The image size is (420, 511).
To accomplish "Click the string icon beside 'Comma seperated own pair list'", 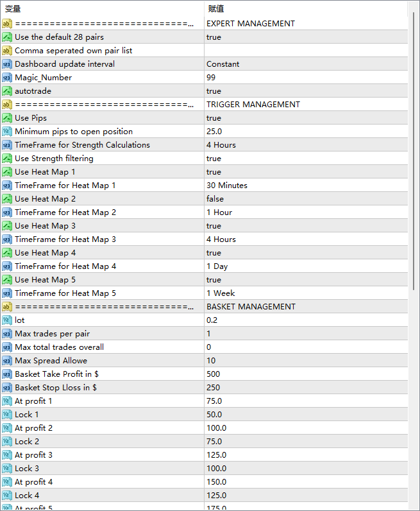I will pos(7,51).
